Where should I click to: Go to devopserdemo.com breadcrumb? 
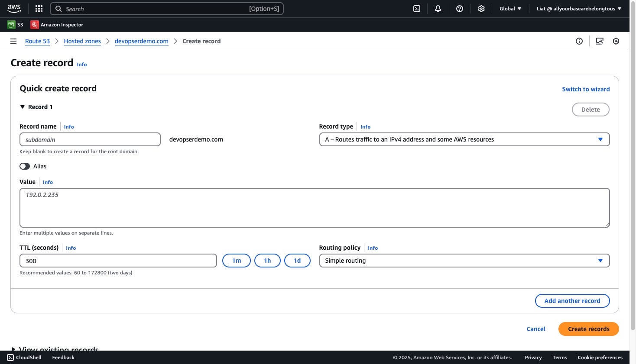tap(141, 41)
